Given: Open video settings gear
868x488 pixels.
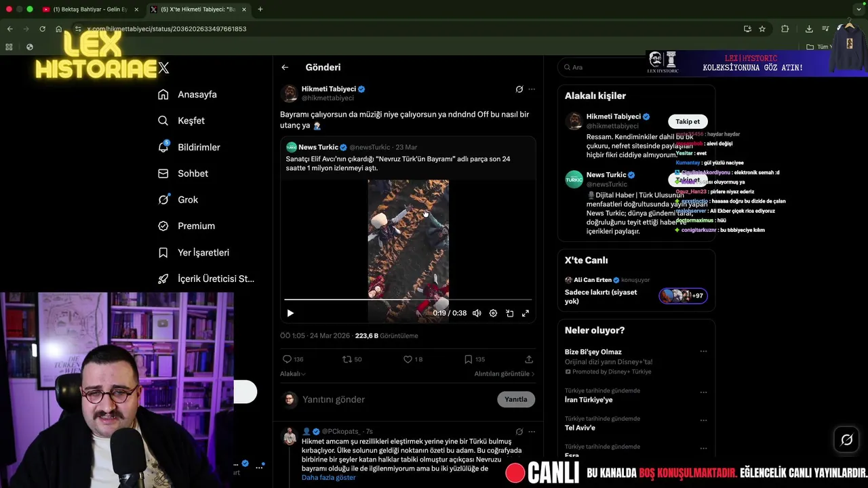Looking at the screenshot, I should pyautogui.click(x=493, y=313).
